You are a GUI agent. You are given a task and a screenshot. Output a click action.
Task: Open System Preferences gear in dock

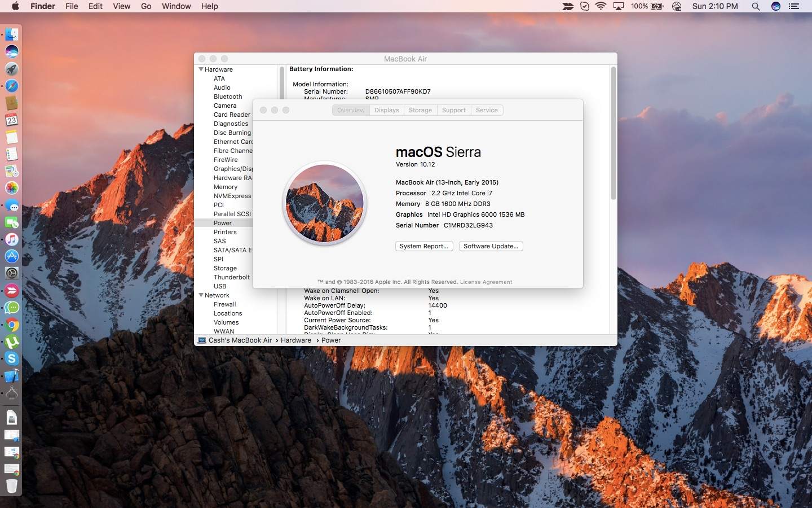pos(12,273)
